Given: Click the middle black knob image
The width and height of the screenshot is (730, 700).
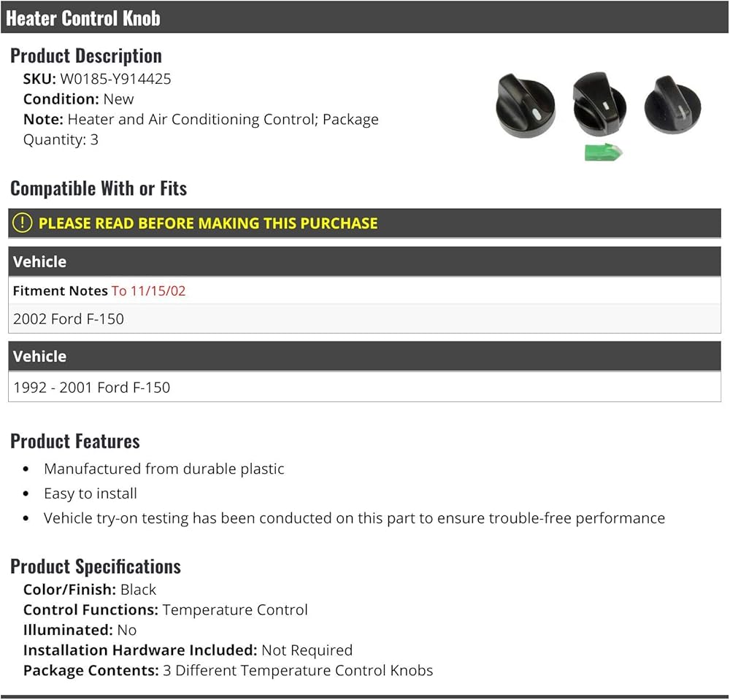Looking at the screenshot, I should click(599, 102).
